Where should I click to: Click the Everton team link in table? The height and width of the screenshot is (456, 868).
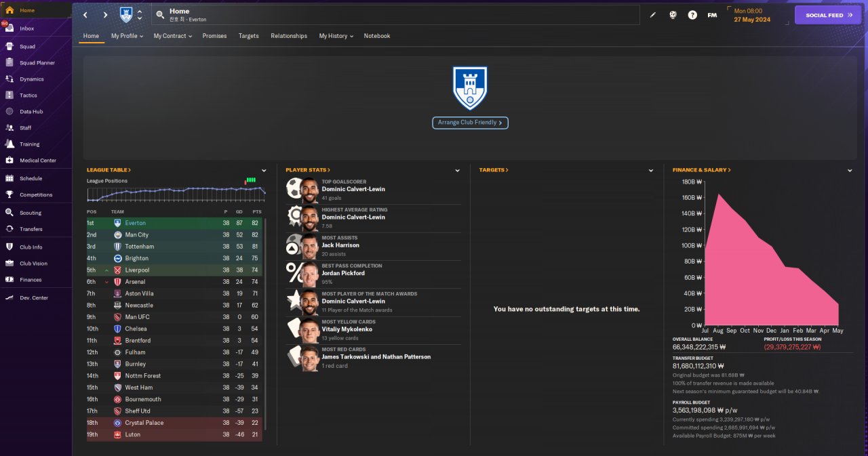135,223
